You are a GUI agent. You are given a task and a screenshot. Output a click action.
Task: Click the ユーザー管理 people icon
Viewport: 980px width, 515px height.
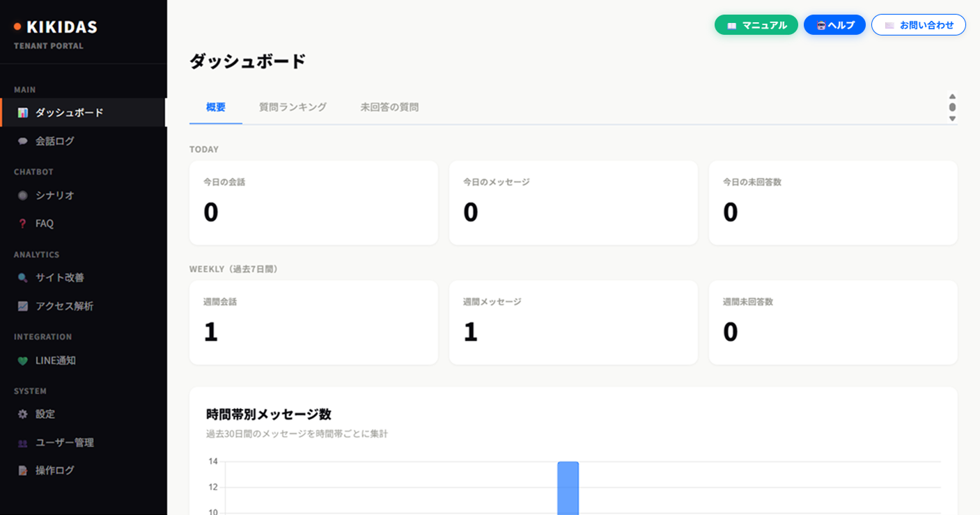coord(23,443)
